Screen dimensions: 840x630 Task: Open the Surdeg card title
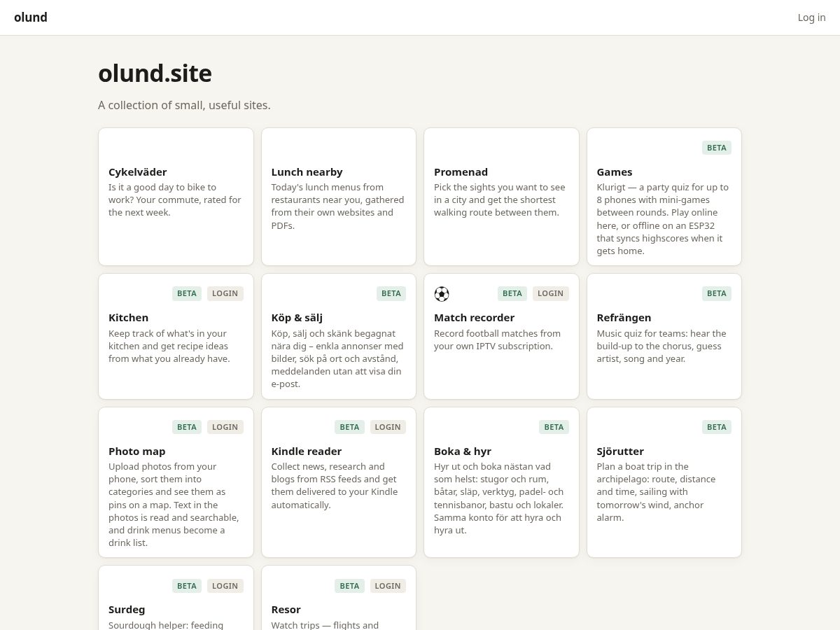tap(127, 610)
